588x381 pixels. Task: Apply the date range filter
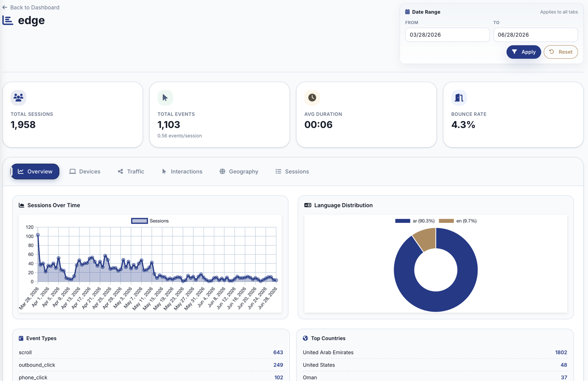(x=524, y=52)
